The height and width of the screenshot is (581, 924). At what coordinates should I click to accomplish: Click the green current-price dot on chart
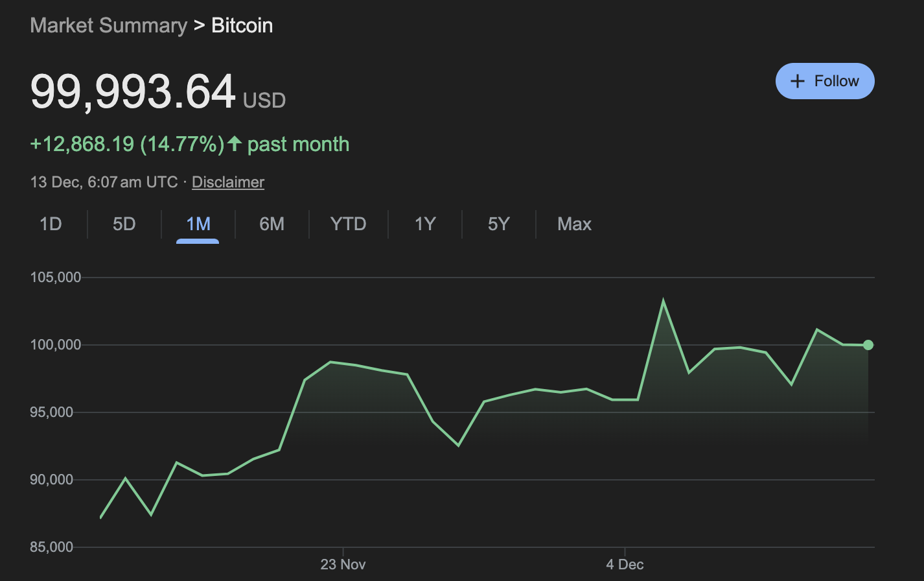click(868, 345)
